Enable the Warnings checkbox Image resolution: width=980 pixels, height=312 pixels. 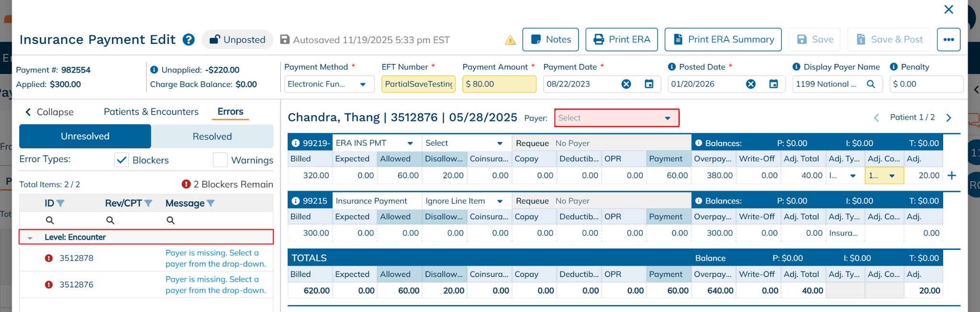pos(220,160)
